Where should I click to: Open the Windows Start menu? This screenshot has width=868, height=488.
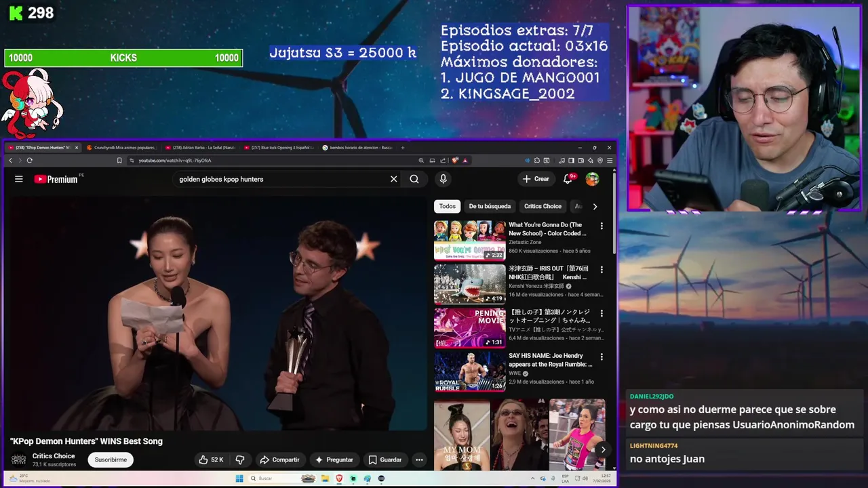coord(239,479)
